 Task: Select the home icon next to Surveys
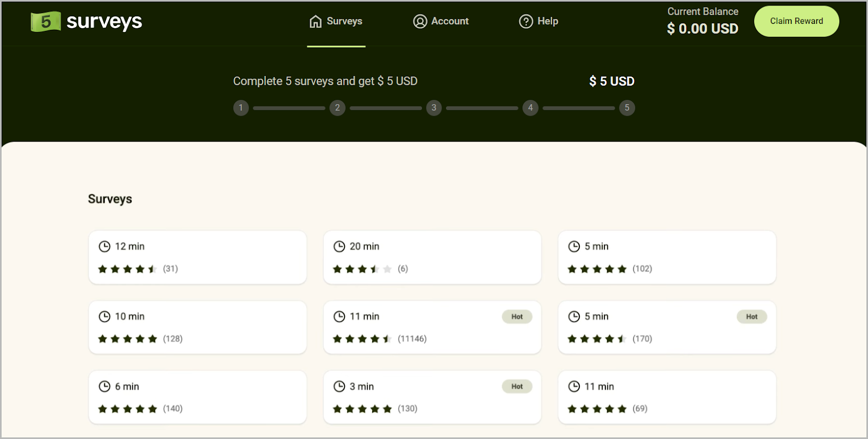point(315,21)
